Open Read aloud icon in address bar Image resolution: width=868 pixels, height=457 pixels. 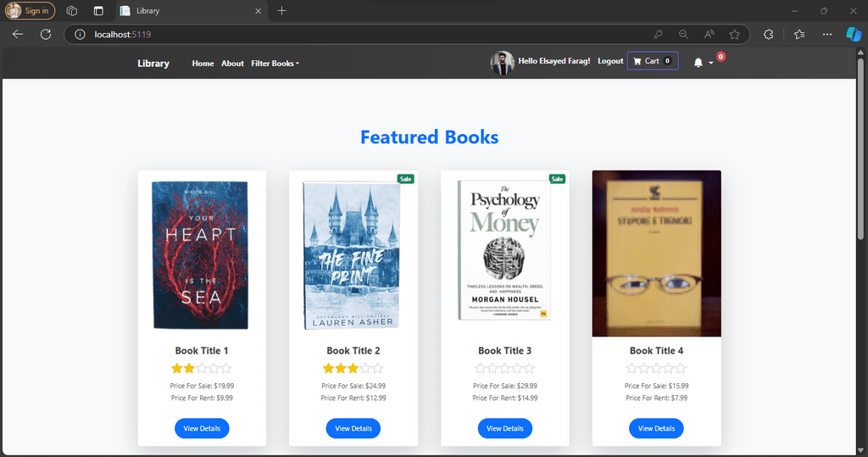tap(709, 35)
